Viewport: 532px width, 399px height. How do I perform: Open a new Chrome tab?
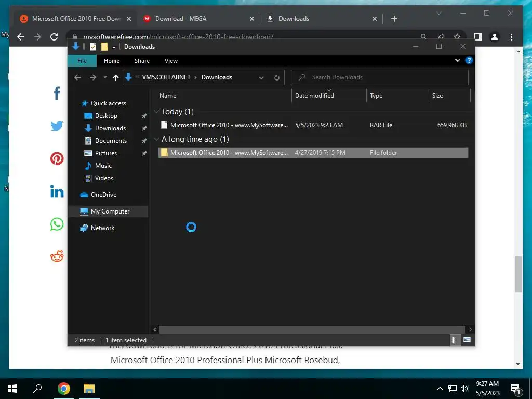tap(394, 19)
